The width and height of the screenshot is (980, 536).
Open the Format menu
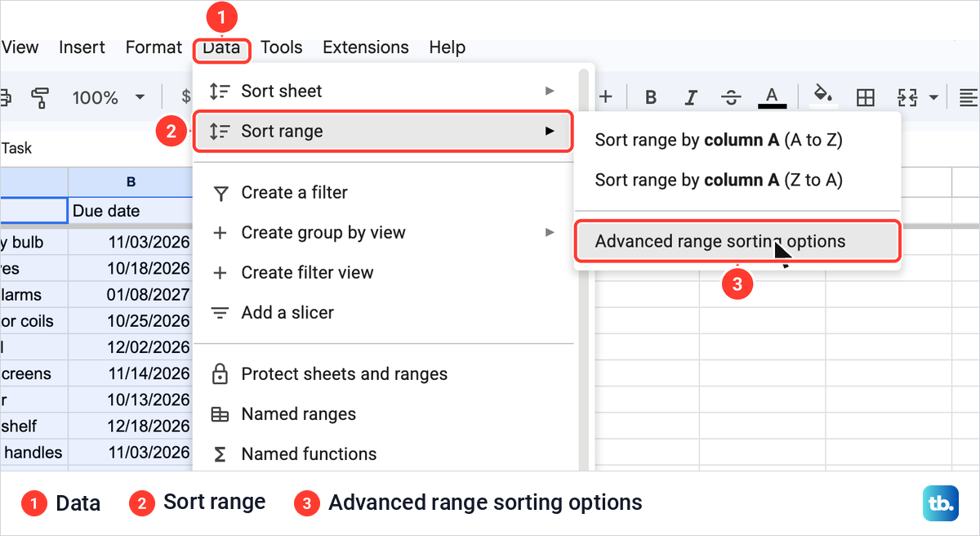pyautogui.click(x=154, y=47)
